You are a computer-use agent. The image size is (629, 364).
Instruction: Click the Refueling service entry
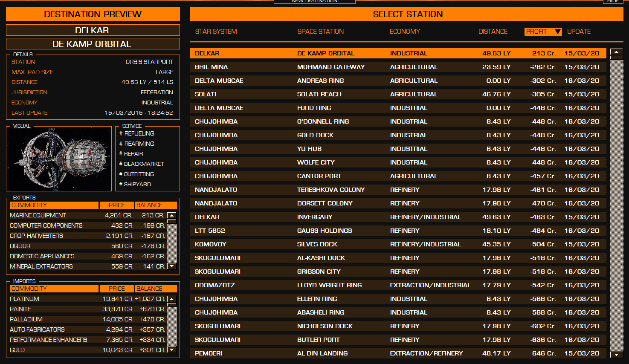pos(137,133)
